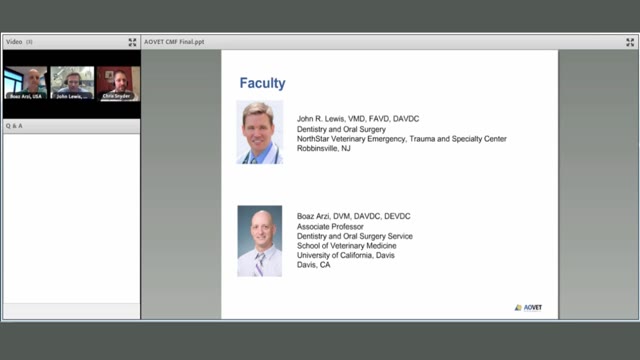Click 'Robbinsville, NJ' text
The image size is (640, 360).
pyautogui.click(x=324, y=148)
